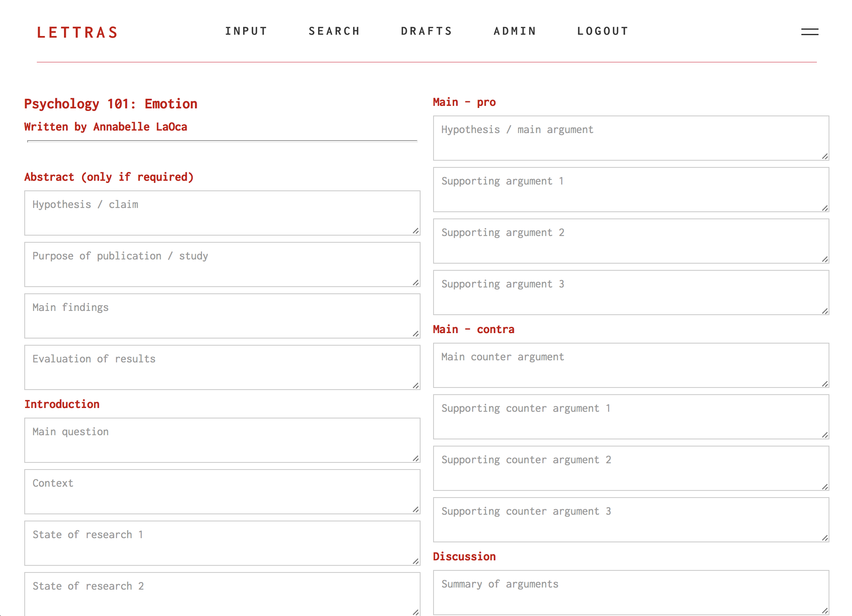This screenshot has width=852, height=616.
Task: Click into the Context field
Action: (x=222, y=492)
